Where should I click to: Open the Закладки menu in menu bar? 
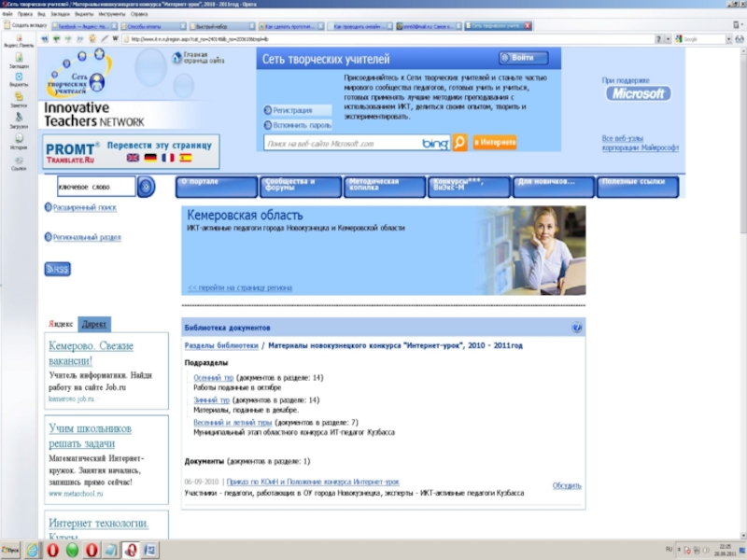coord(60,14)
